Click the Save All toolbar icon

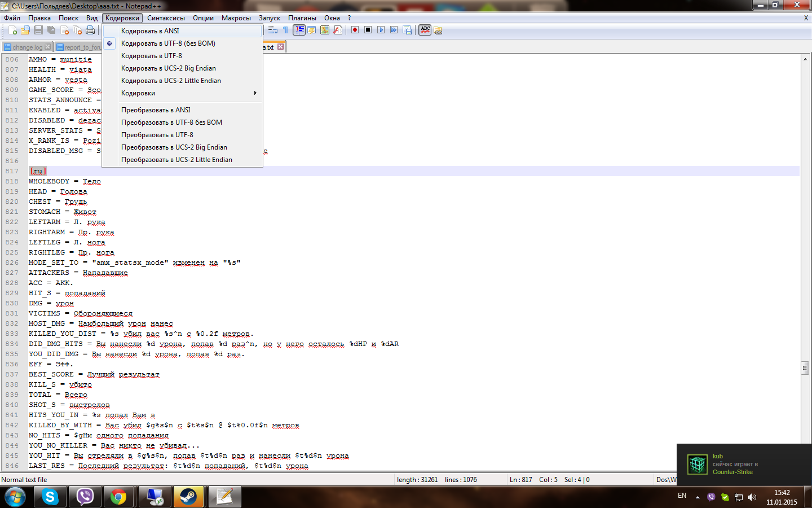[51, 30]
